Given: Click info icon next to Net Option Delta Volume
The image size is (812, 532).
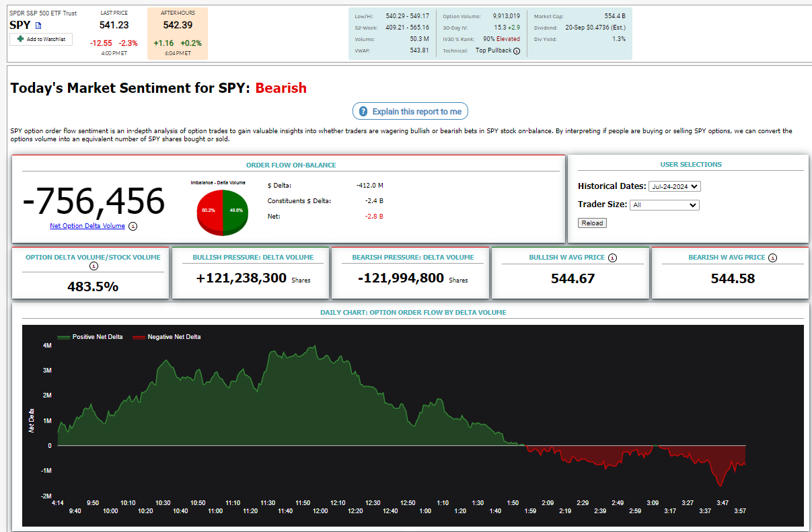Looking at the screenshot, I should coord(133,227).
